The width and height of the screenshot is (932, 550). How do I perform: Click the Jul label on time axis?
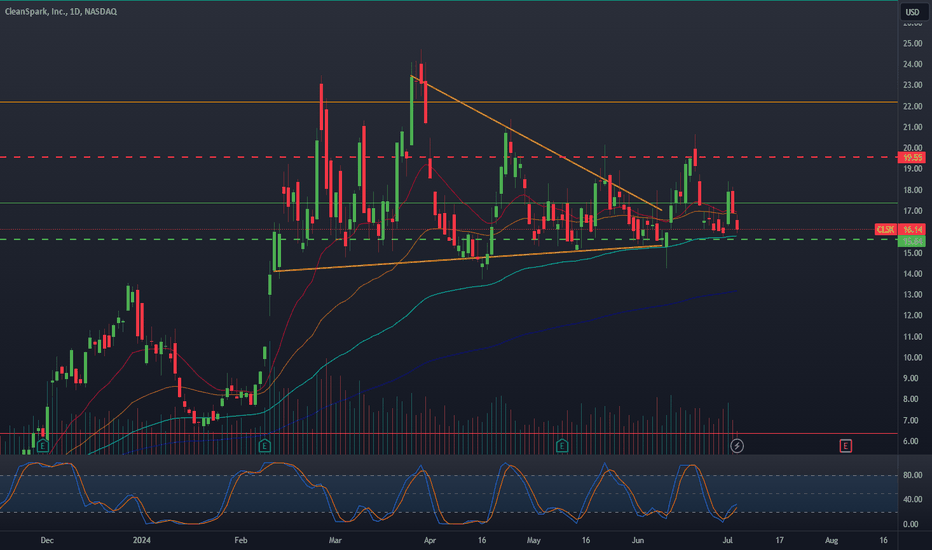click(x=728, y=540)
